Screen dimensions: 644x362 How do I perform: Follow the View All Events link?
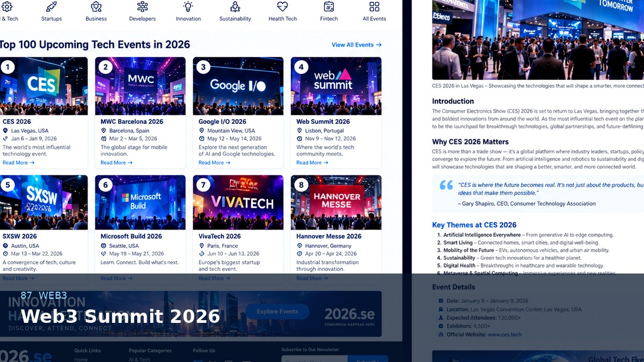tap(356, 45)
